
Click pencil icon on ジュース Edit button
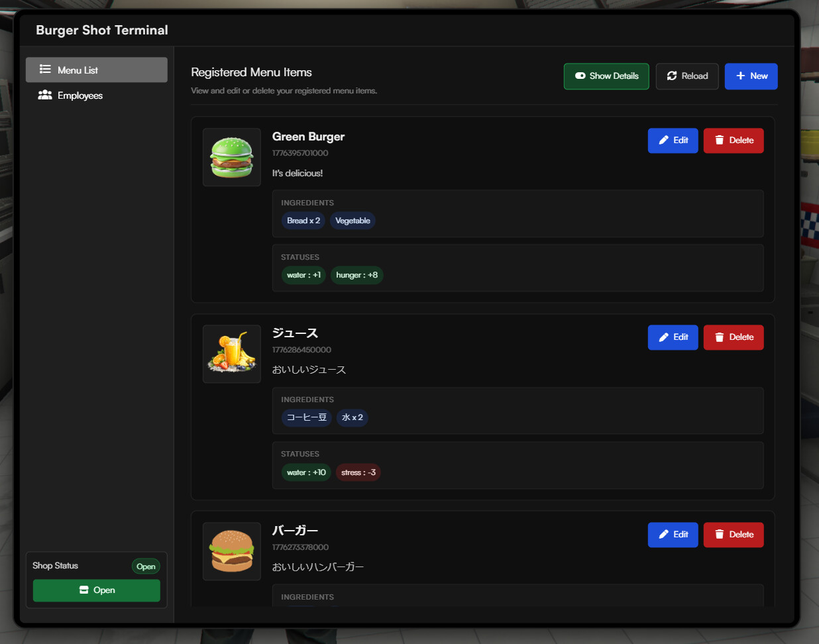tap(663, 337)
